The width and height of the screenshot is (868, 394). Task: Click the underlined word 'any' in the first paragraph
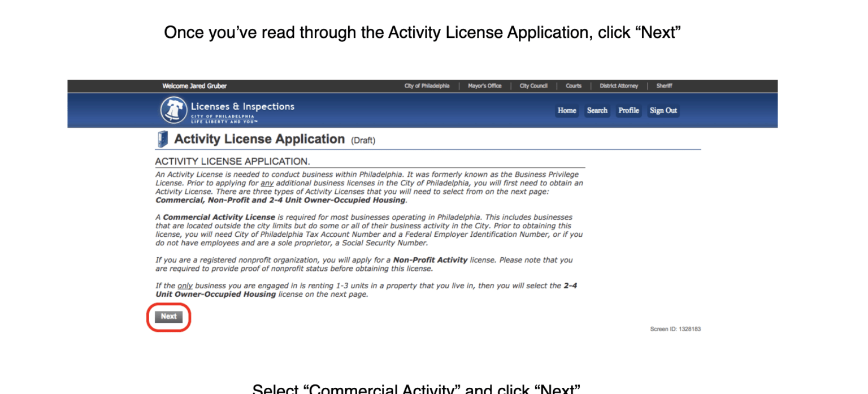point(264,183)
